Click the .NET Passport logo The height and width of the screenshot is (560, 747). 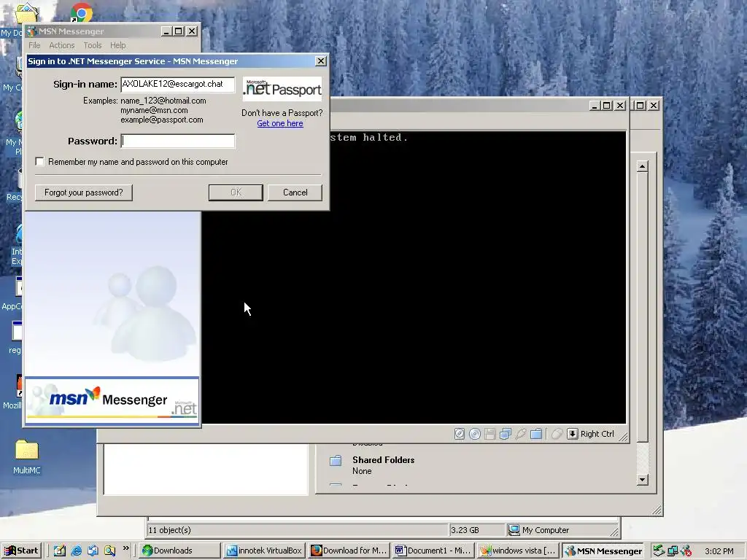(282, 88)
